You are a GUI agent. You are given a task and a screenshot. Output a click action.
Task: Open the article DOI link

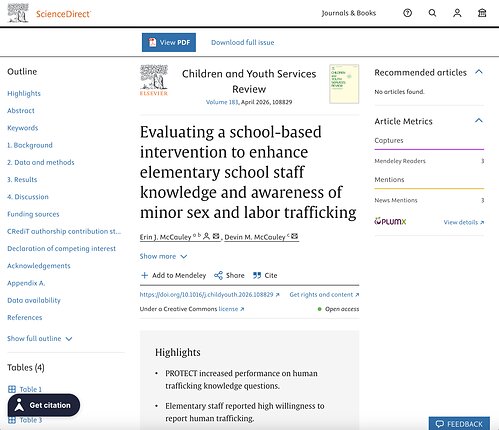tap(209, 295)
